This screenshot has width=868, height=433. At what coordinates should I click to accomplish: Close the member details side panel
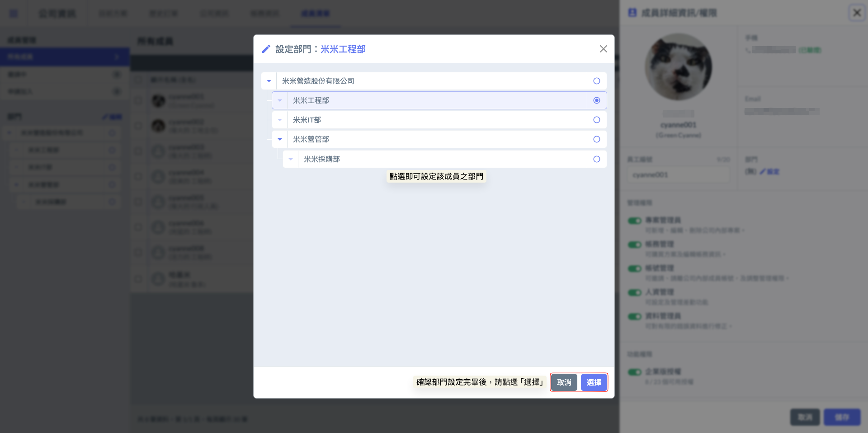pos(856,13)
